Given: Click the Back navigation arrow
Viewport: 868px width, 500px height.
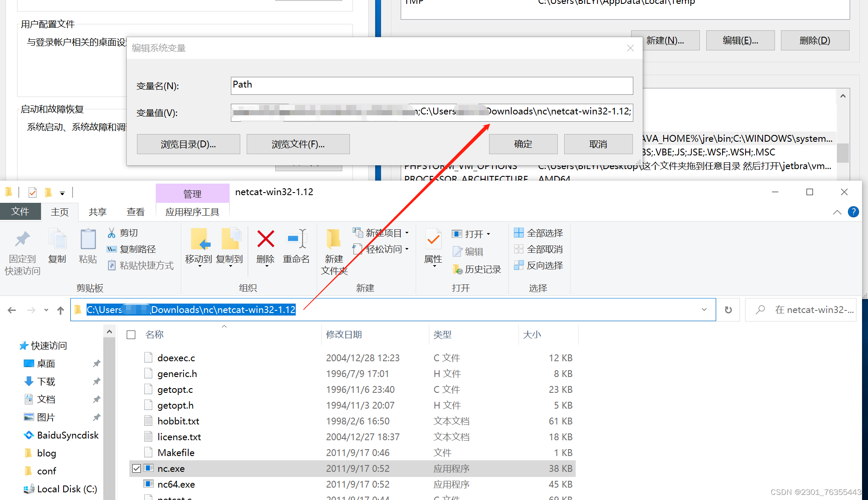Looking at the screenshot, I should coord(12,310).
